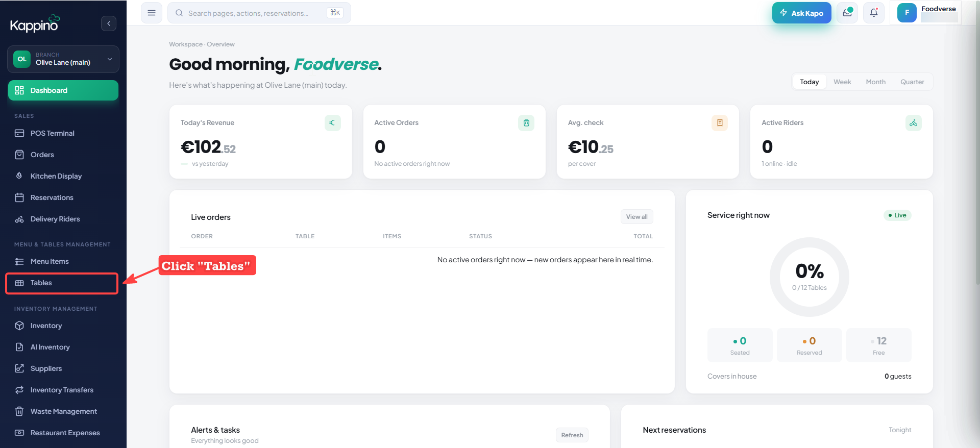Click the bag icon on Active Orders
The image size is (980, 448).
coord(526,123)
